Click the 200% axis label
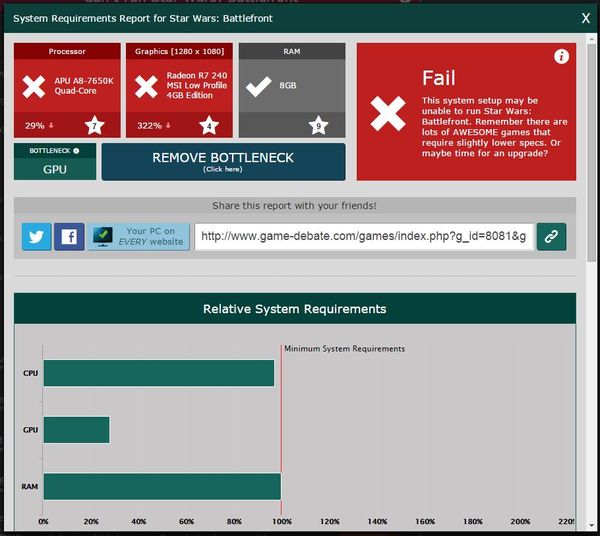The width and height of the screenshot is (600, 536). tap(520, 521)
